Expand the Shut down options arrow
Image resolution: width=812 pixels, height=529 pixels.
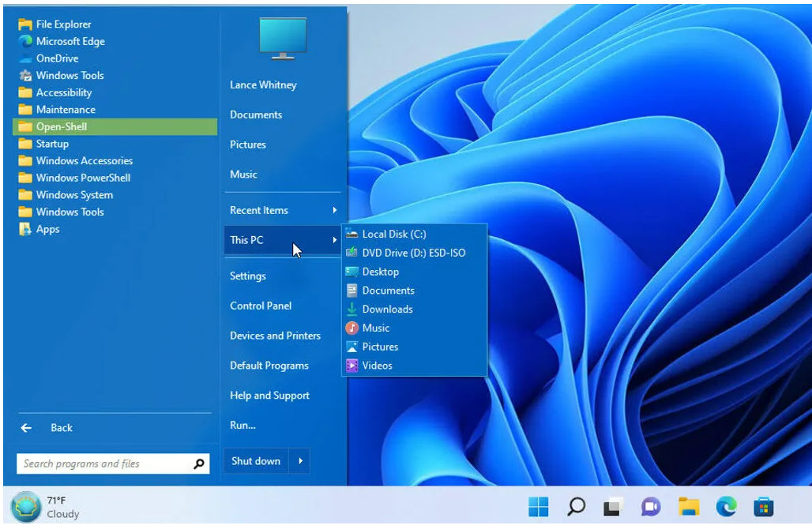click(x=300, y=461)
